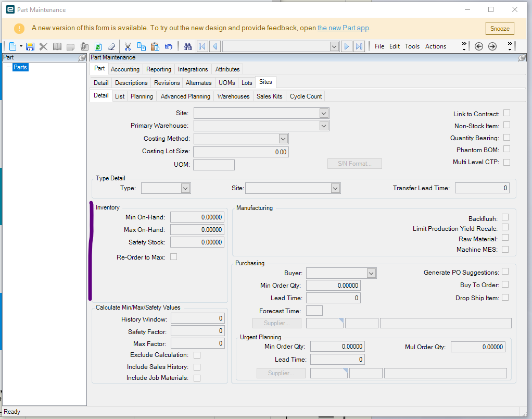Viewport: 532px width, 419px height.
Task: Click the Undo arrow icon
Action: tap(168, 46)
